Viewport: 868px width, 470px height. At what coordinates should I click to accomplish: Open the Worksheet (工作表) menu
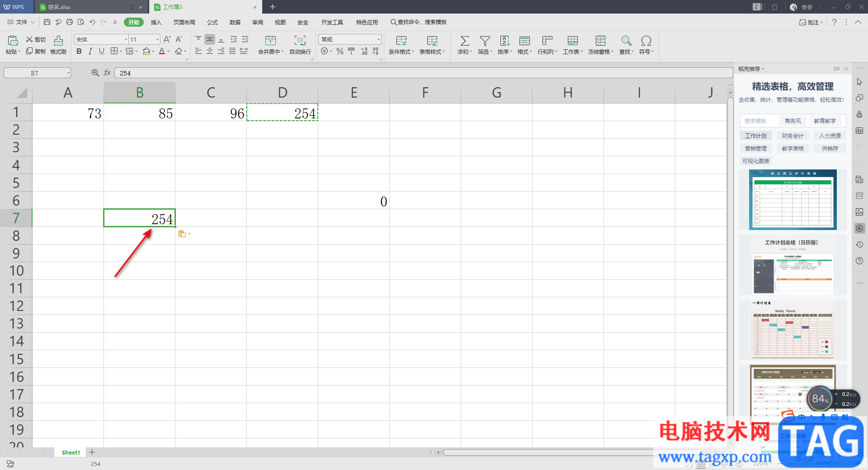click(573, 45)
